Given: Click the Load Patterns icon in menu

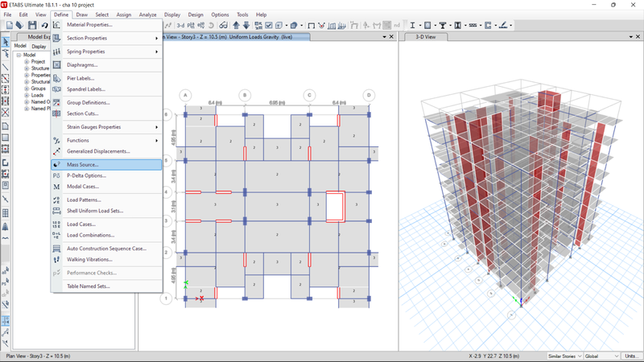Looking at the screenshot, I should pos(56,200).
